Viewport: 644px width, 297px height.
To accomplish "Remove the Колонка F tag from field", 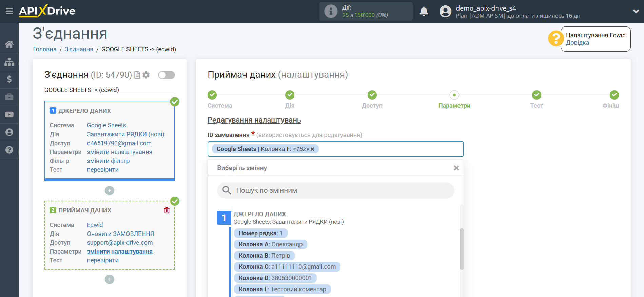I will pyautogui.click(x=312, y=149).
